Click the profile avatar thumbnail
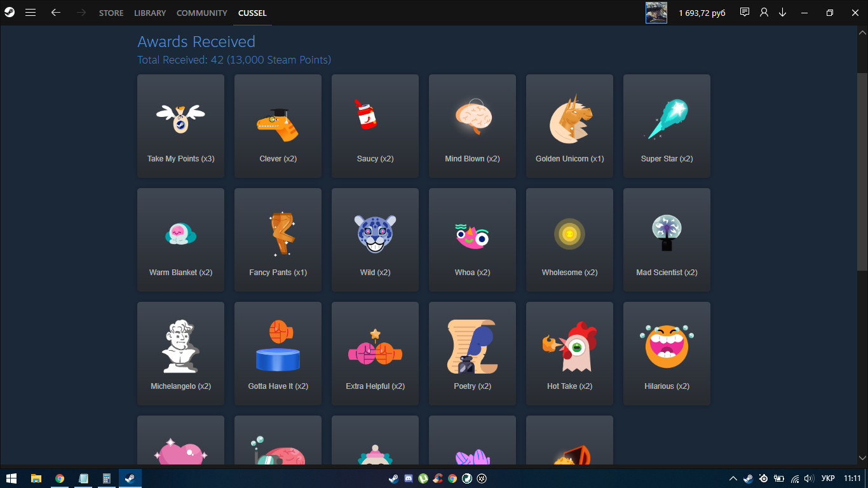Screen dimensions: 868x488 pyautogui.click(x=656, y=13)
